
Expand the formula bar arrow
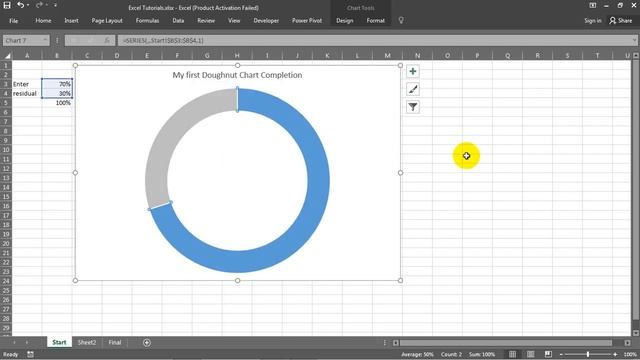pyautogui.click(x=634, y=40)
